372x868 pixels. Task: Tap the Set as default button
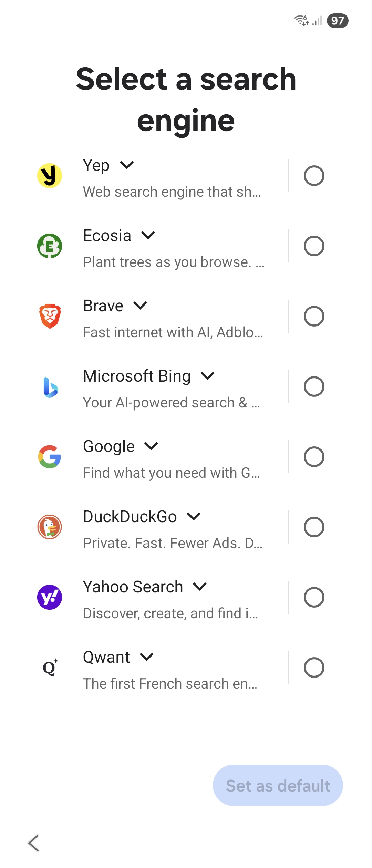tap(278, 785)
